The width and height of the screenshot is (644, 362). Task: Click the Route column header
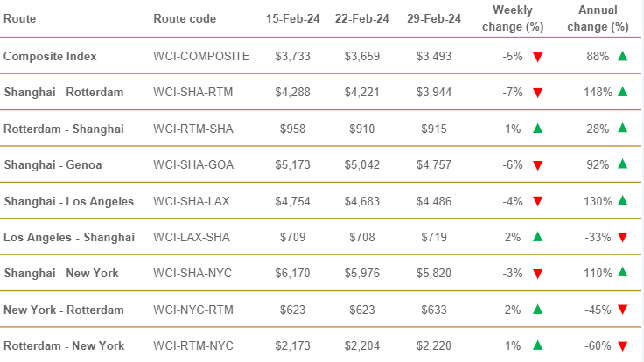(x=19, y=18)
